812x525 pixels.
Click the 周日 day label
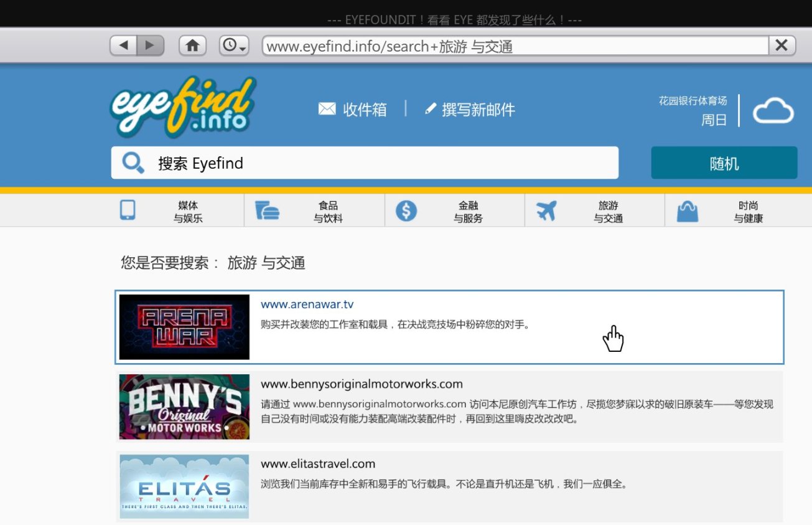714,120
